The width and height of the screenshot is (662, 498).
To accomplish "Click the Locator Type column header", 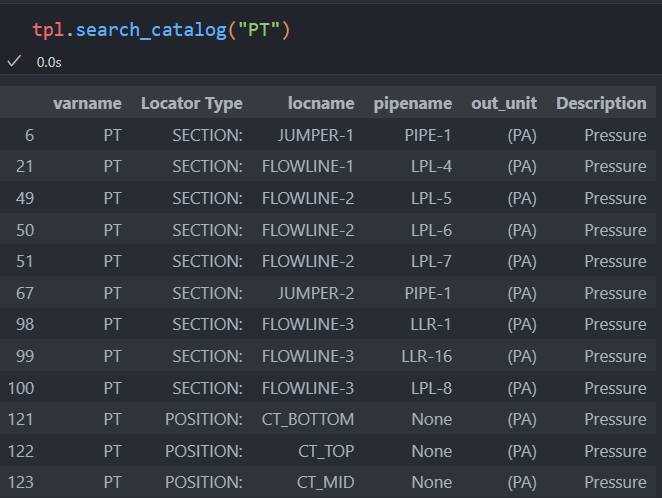I will 192,104.
